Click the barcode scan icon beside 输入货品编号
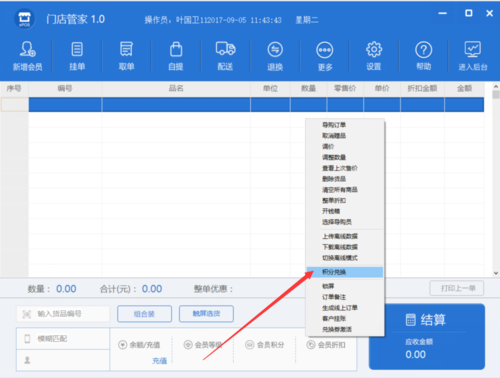Screen dimensions: 500x378 click(26, 314)
